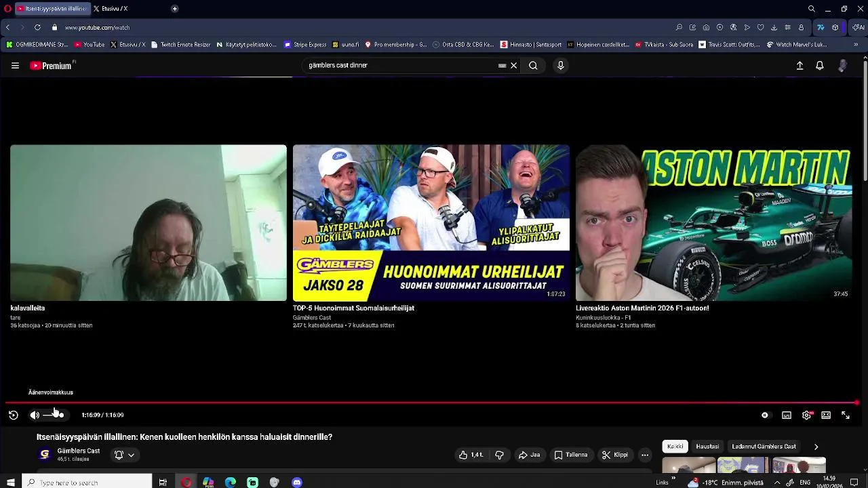The height and width of the screenshot is (488, 868).
Task: Go to YouTube Premium home logo
Action: pyautogui.click(x=52, y=66)
